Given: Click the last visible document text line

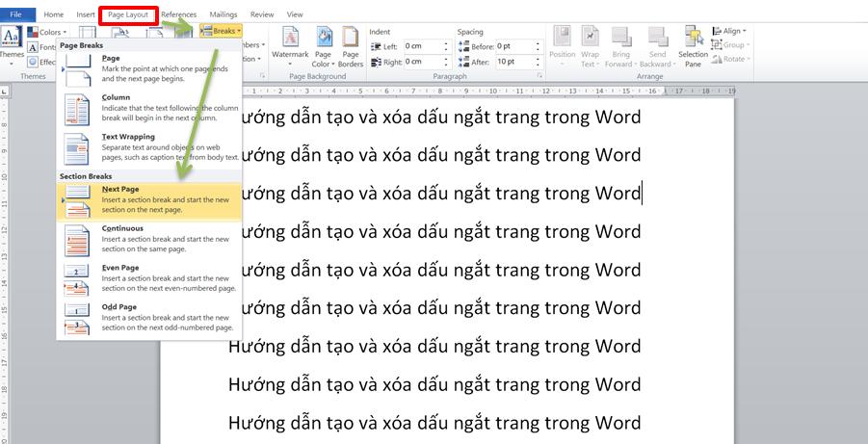Looking at the screenshot, I should [435, 423].
